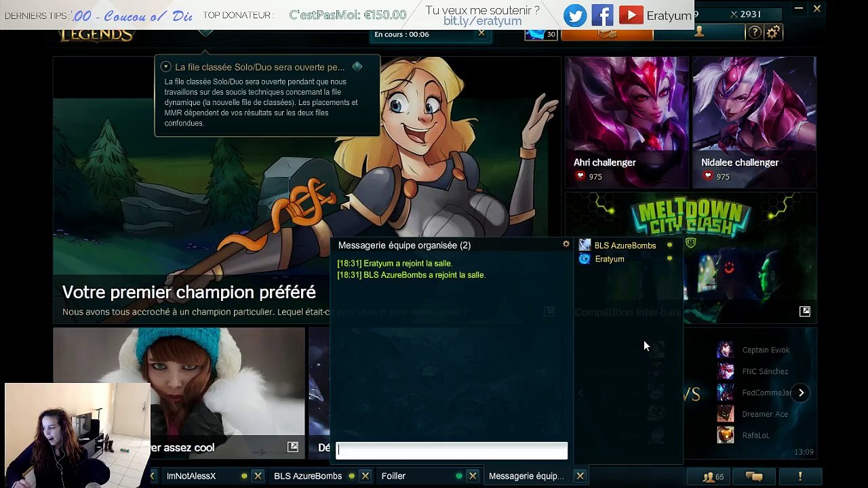Open the team chat room settings gear
Viewport: 868px width, 488px height.
[566, 244]
